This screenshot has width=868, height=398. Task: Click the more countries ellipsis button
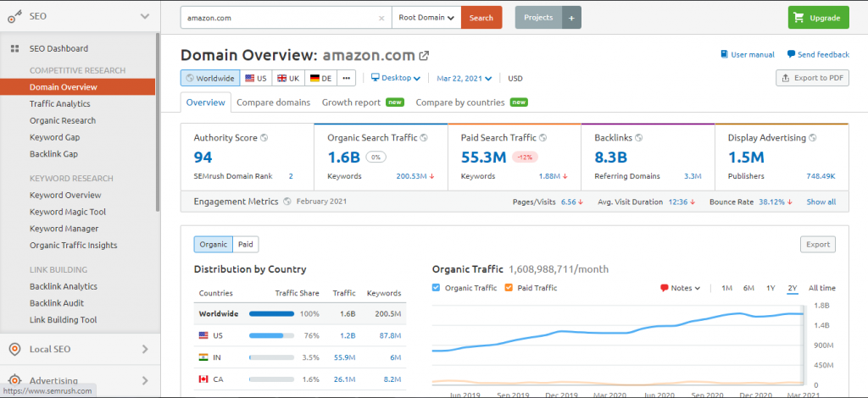pyautogui.click(x=346, y=78)
